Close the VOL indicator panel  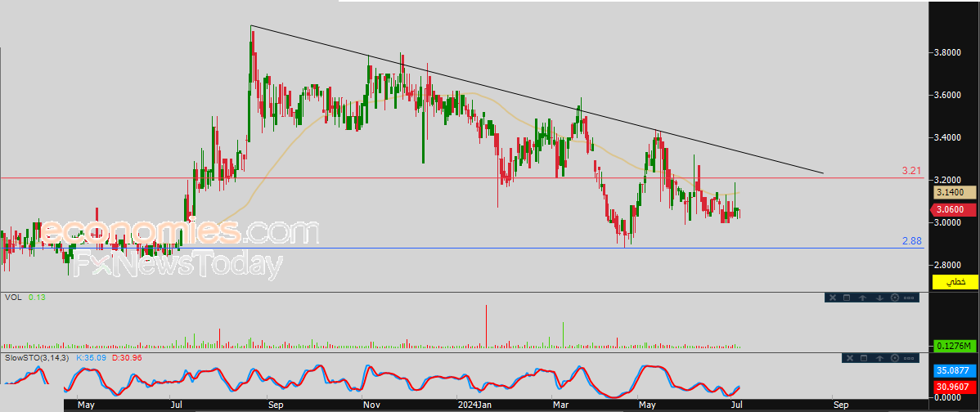point(832,298)
